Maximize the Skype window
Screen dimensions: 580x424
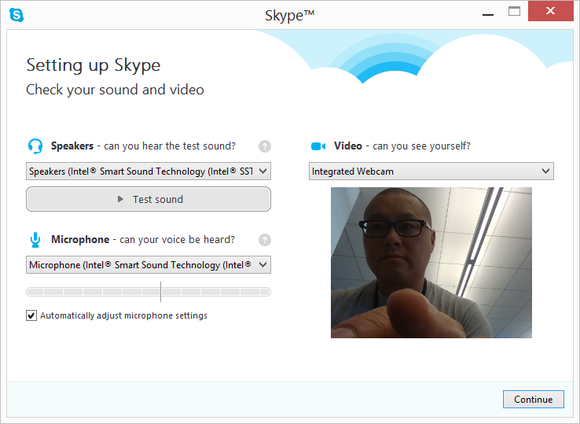[514, 11]
